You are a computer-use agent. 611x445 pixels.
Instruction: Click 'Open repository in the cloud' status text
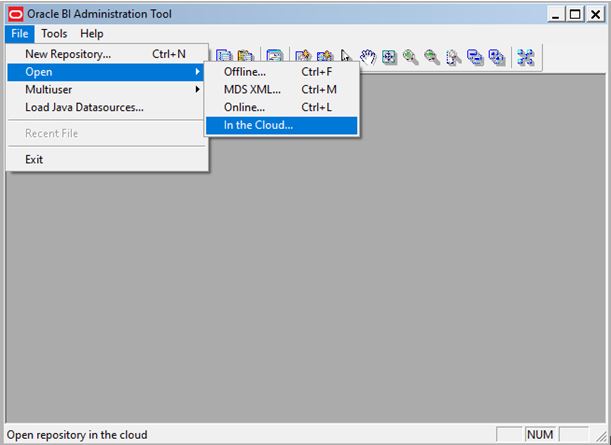click(77, 435)
